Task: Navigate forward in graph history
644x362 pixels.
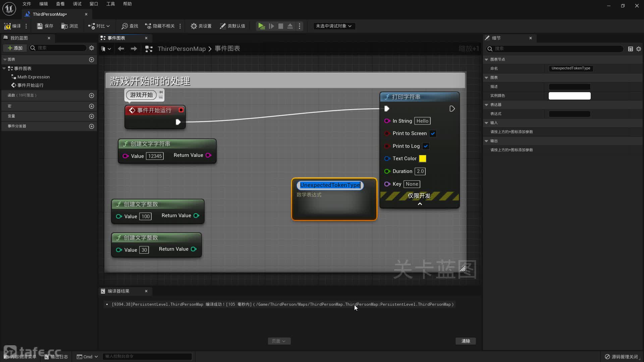Action: (x=134, y=49)
